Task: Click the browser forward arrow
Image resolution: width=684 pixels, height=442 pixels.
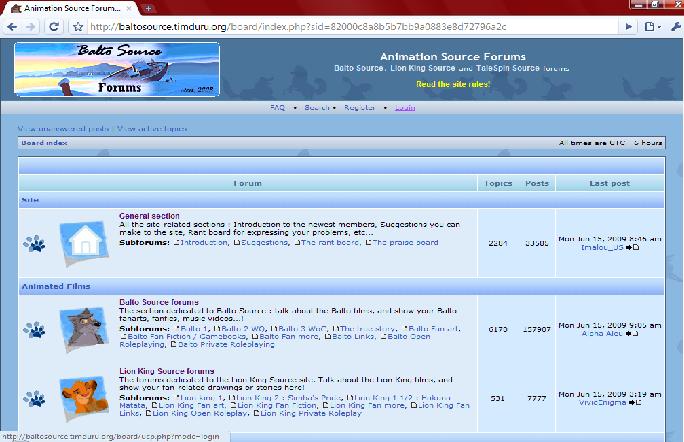Action: point(31,27)
